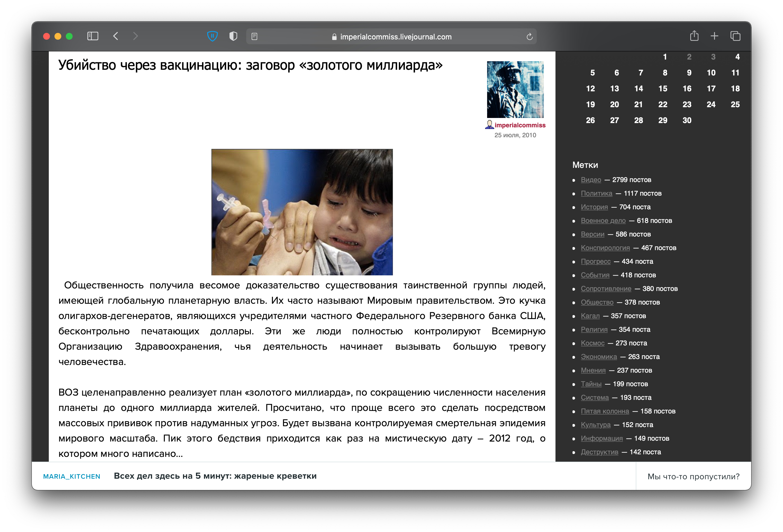The height and width of the screenshot is (532, 783).
Task: Show Reader view icon in address bar
Action: [254, 36]
